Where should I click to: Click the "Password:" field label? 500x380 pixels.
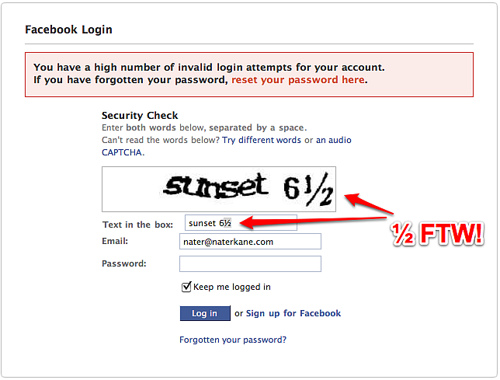coord(124,264)
